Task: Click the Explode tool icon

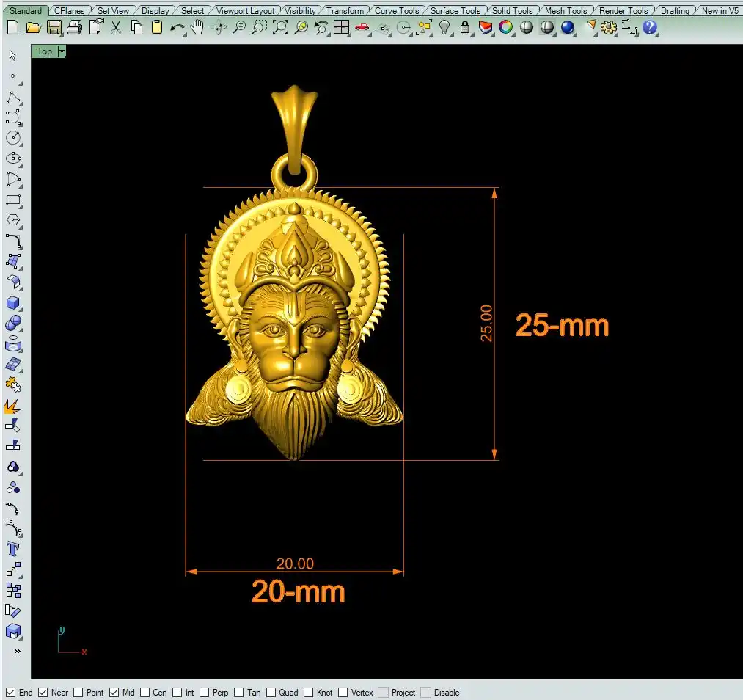Action: click(12, 405)
